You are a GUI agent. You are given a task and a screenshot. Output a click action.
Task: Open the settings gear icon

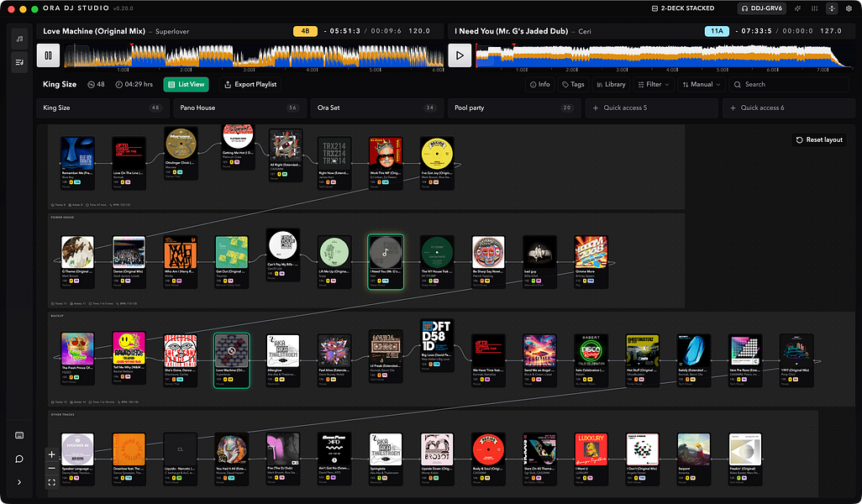click(x=849, y=8)
